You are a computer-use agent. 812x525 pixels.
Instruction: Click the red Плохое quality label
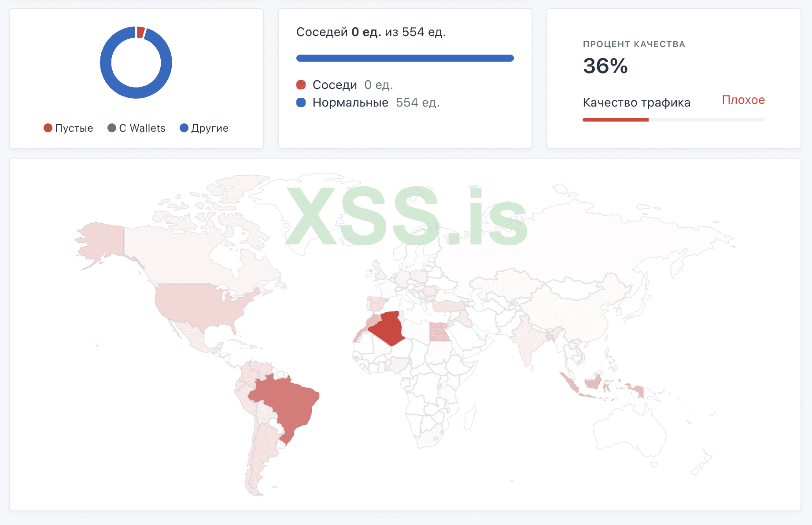(x=743, y=100)
